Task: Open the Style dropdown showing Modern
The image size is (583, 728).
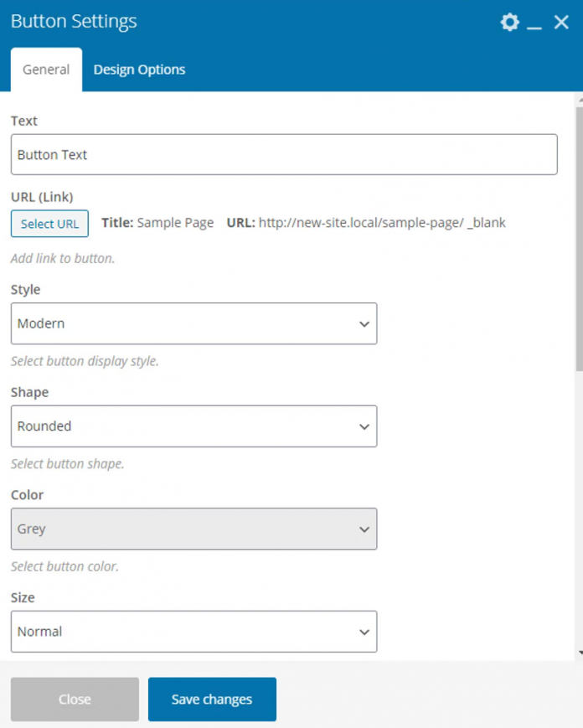Action: coord(194,323)
